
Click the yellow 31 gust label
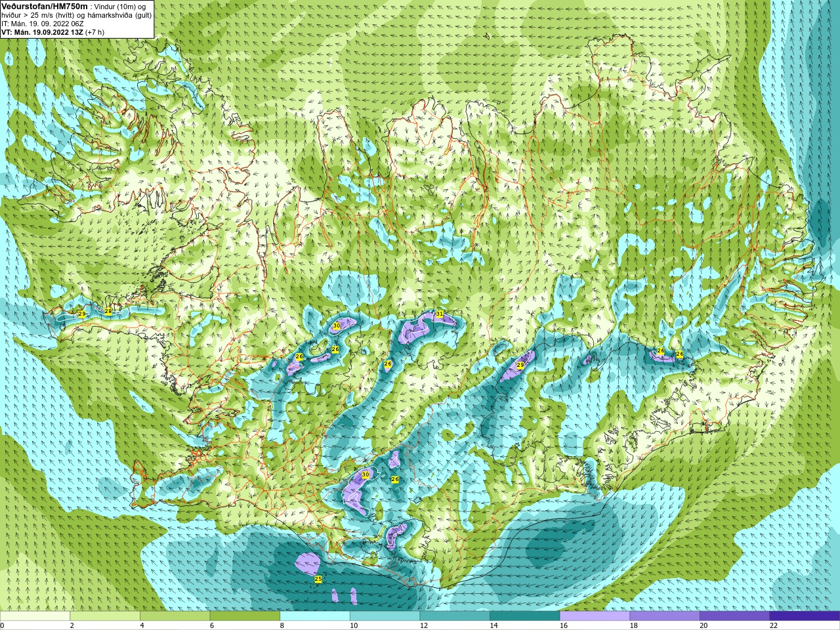(x=440, y=314)
